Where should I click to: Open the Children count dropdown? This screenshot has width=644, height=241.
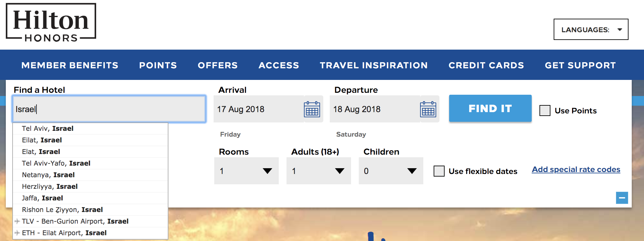[391, 171]
